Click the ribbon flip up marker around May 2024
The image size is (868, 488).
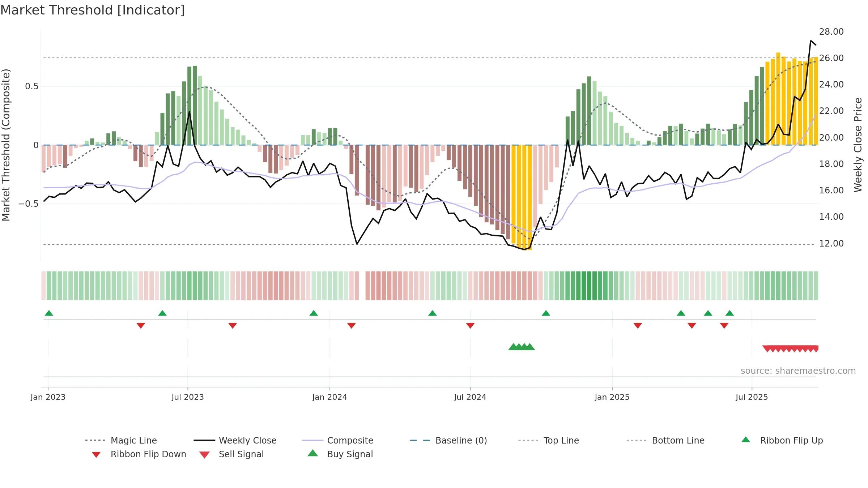point(433,313)
